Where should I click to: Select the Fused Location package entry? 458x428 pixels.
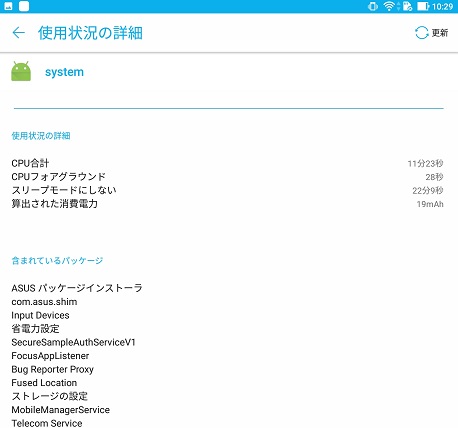44,383
